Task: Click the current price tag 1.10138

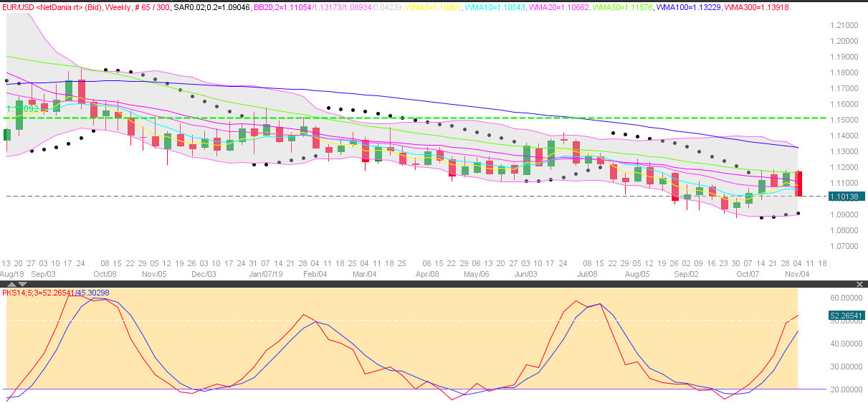Action: (846, 196)
